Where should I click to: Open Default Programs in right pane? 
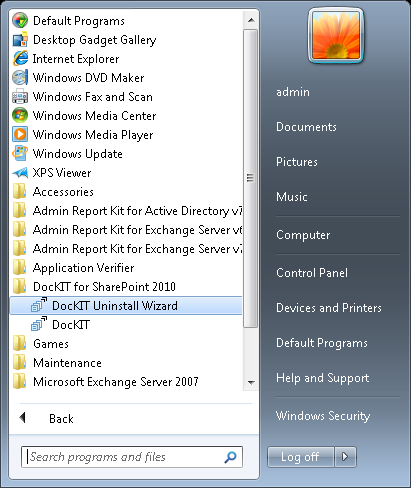coord(322,343)
